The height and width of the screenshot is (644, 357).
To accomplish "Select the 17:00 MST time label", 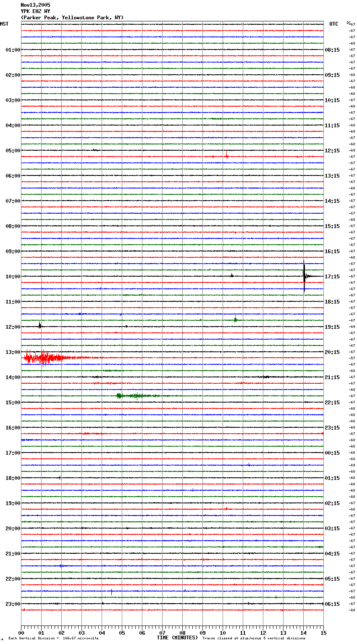I will 13,453.
